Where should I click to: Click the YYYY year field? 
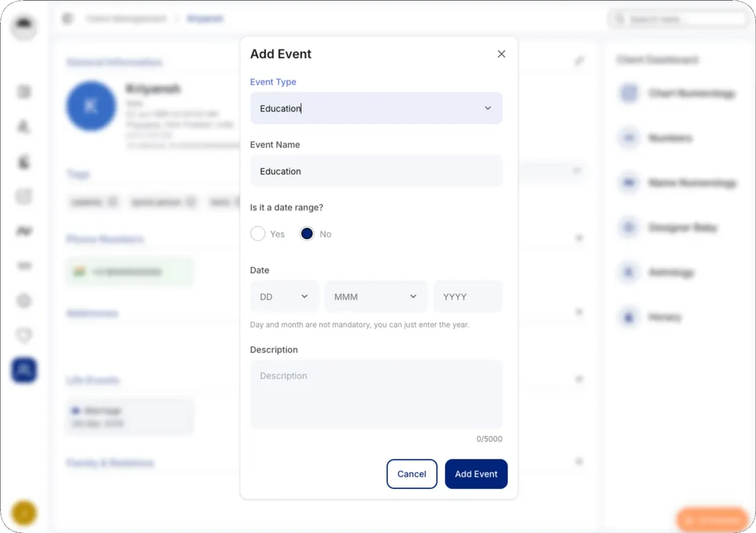point(468,296)
